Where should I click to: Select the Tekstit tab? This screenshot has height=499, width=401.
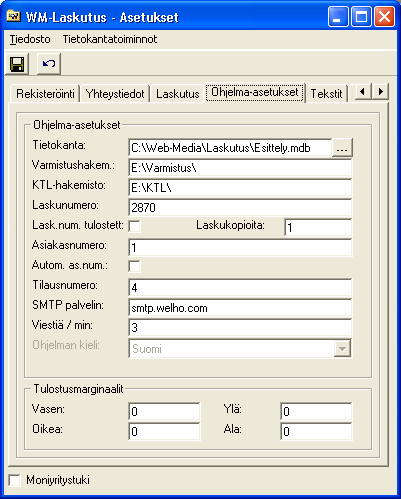(x=326, y=94)
